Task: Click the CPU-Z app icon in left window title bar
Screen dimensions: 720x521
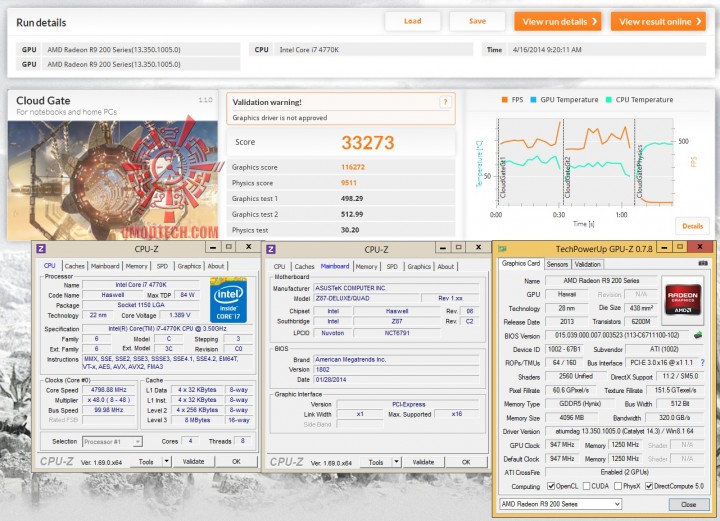Action: tap(41, 249)
